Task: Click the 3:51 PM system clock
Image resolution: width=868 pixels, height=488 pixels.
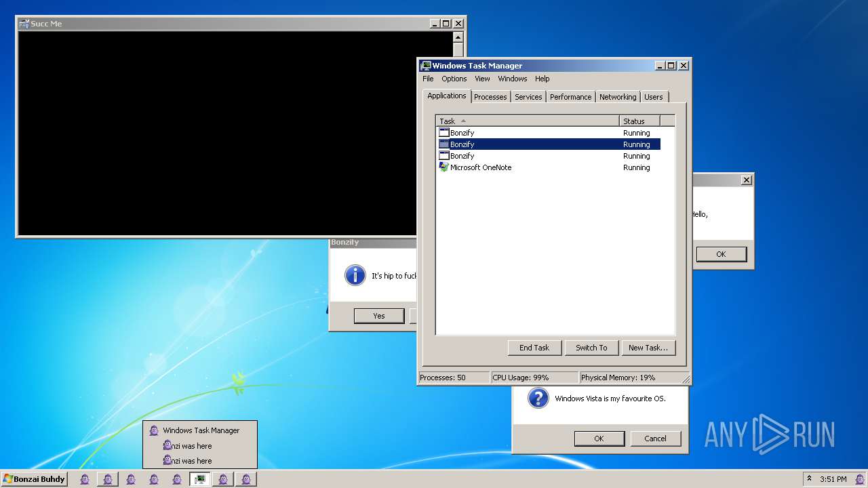Action: pos(833,479)
